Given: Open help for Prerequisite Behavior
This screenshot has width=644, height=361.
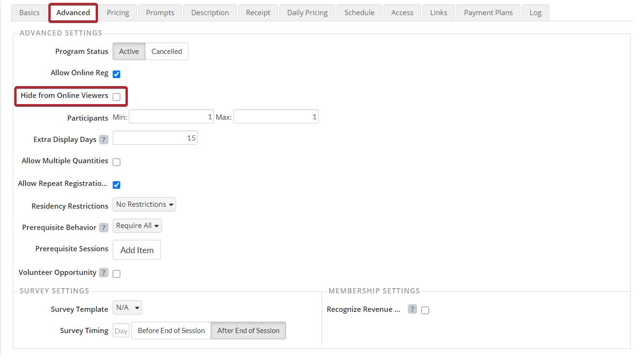Looking at the screenshot, I should (104, 228).
